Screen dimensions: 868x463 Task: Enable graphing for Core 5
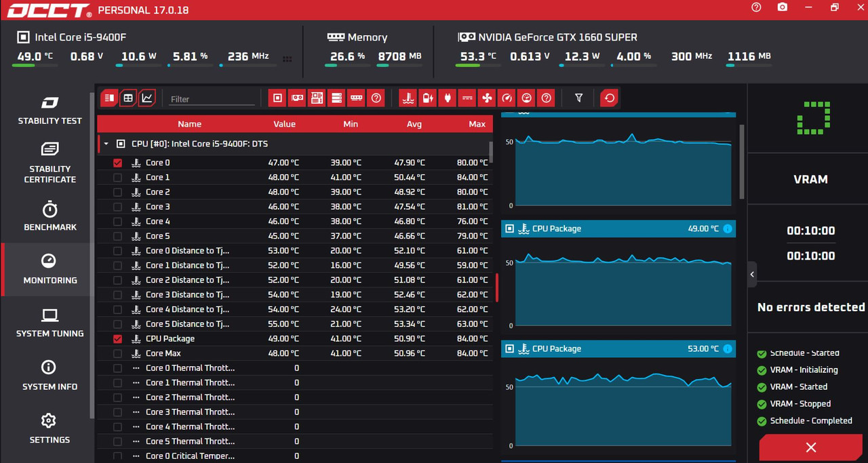117,236
